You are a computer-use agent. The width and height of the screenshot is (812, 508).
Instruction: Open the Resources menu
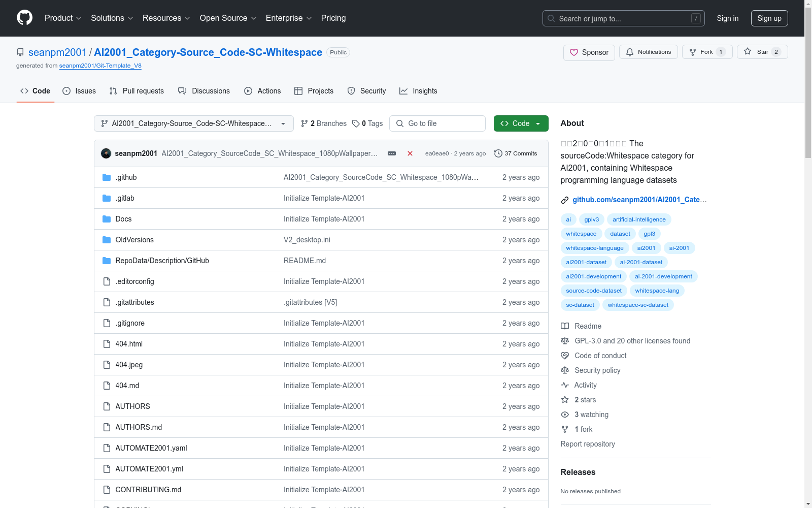click(166, 18)
